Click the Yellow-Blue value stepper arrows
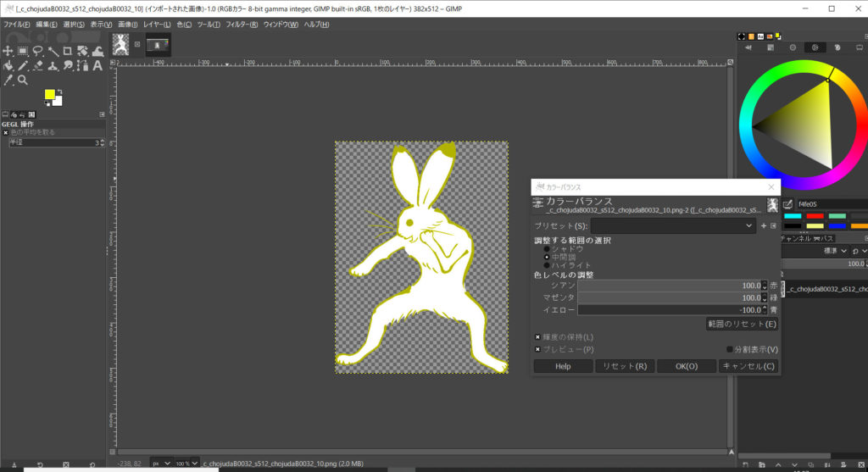Image resolution: width=868 pixels, height=472 pixels. point(765,310)
